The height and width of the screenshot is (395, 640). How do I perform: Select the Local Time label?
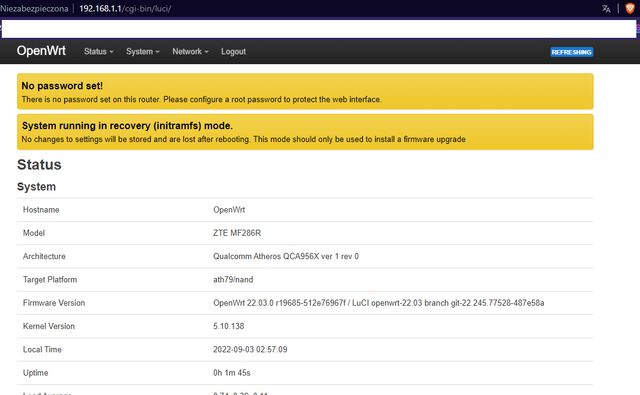tap(42, 349)
